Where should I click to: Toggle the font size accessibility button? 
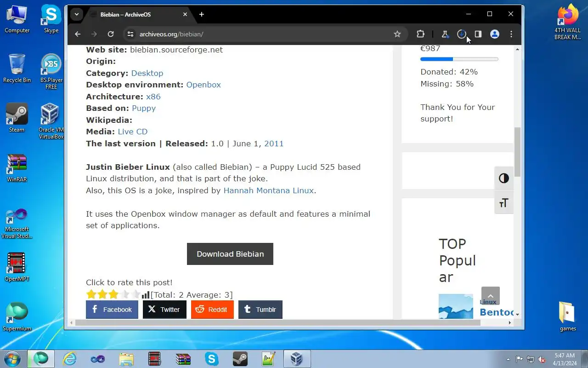point(504,203)
